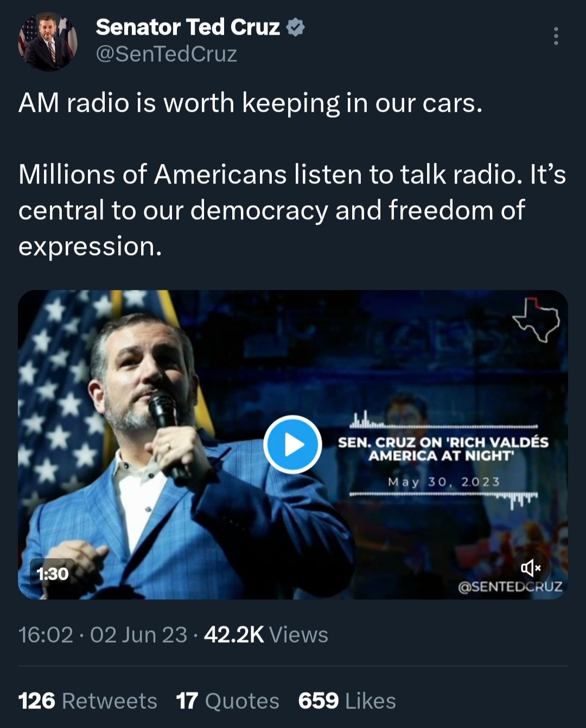View the 17 Quotes list
The image size is (586, 728).
[x=228, y=701]
